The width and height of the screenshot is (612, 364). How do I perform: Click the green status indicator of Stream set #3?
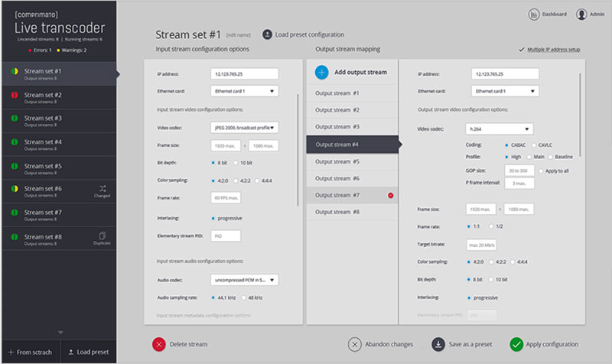click(15, 119)
